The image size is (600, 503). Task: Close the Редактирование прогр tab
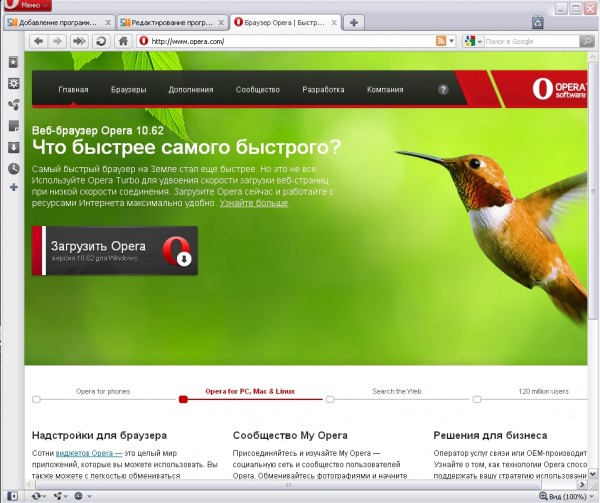click(221, 23)
